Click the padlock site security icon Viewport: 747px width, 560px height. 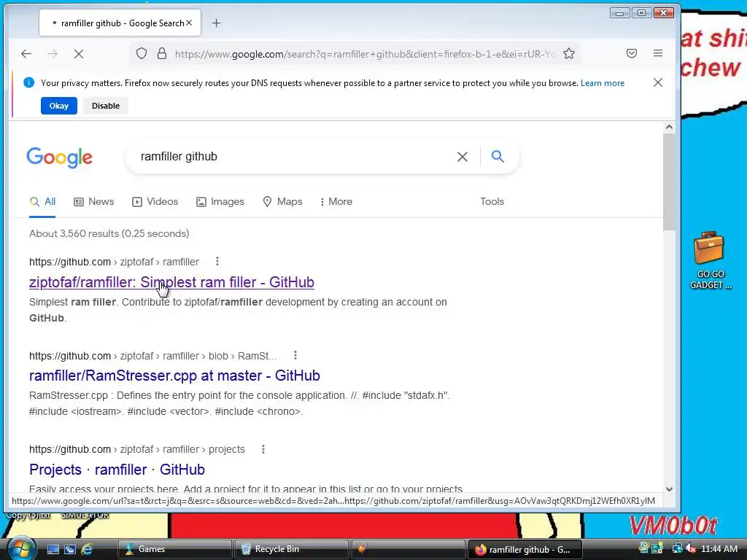[x=162, y=53]
